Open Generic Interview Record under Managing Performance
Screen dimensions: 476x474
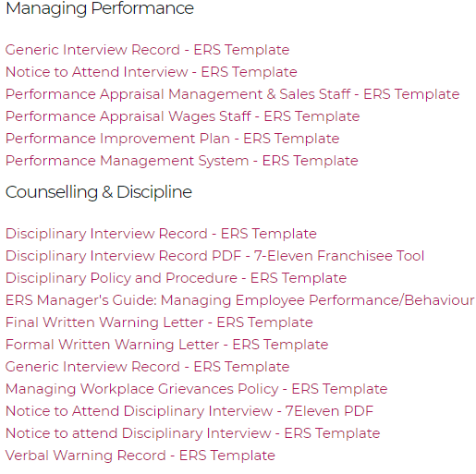(148, 50)
